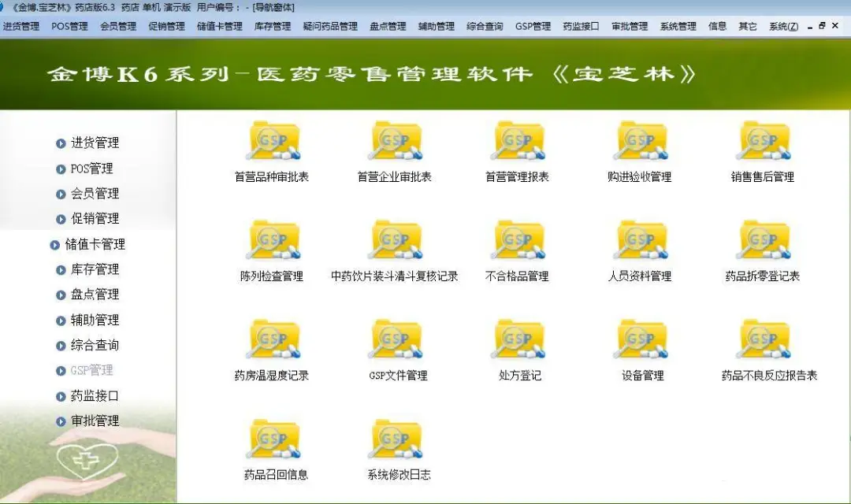Open the 药监接口 menu in top bar

[x=582, y=25]
